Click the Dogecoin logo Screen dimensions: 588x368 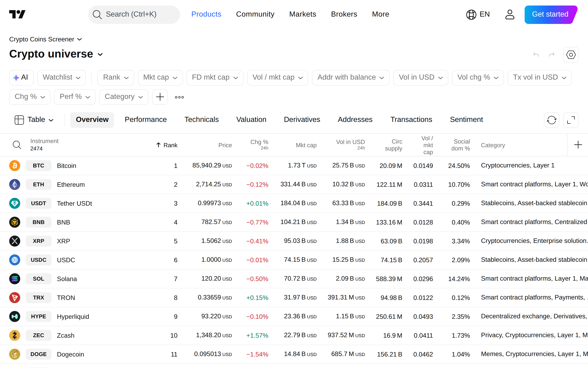[x=14, y=354]
